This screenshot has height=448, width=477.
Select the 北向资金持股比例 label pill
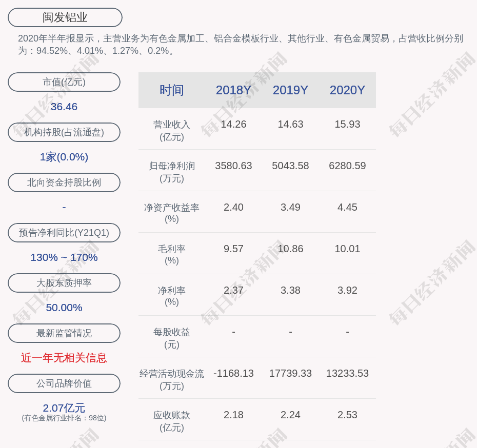coord(64,182)
